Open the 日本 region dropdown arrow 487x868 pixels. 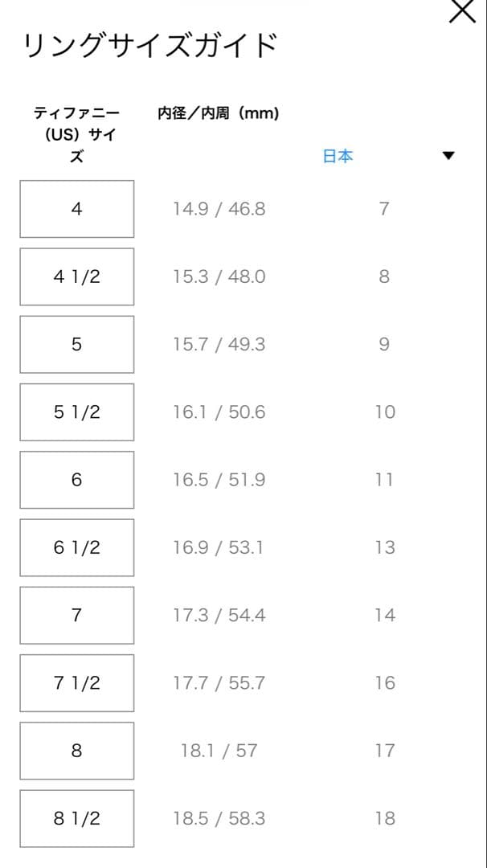448,156
